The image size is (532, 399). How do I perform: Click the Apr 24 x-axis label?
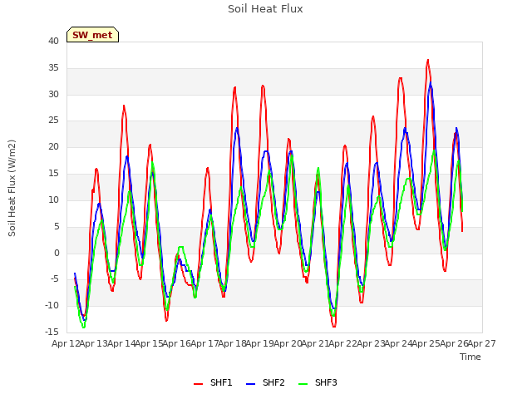click(398, 343)
